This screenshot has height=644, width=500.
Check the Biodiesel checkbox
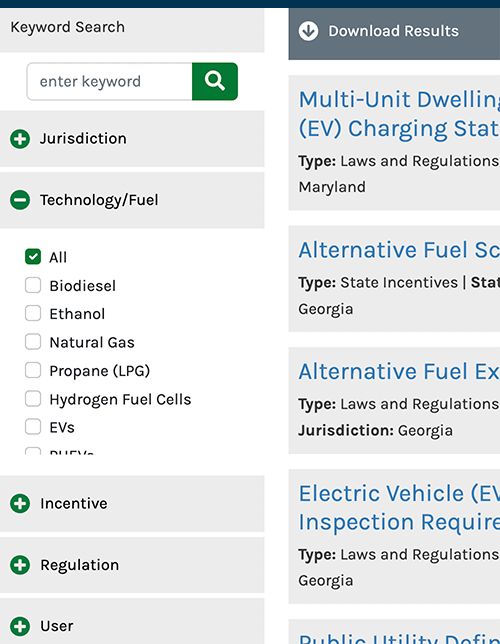[x=33, y=285]
